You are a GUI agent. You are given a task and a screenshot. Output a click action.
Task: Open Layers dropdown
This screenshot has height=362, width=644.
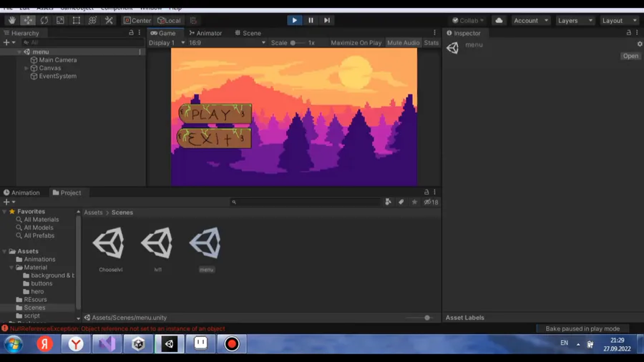[575, 20]
